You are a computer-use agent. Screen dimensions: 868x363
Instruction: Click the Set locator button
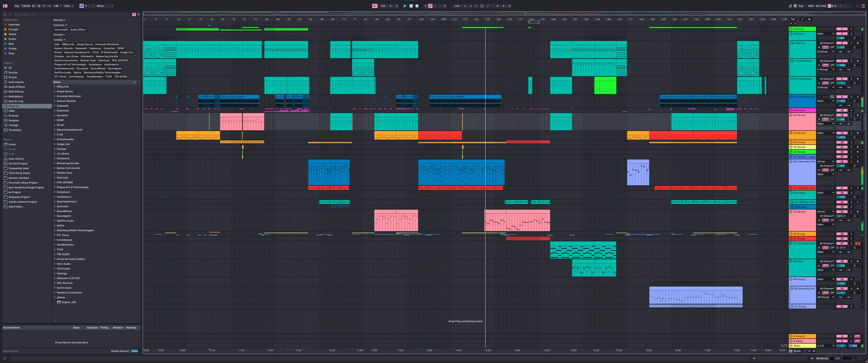793,19
